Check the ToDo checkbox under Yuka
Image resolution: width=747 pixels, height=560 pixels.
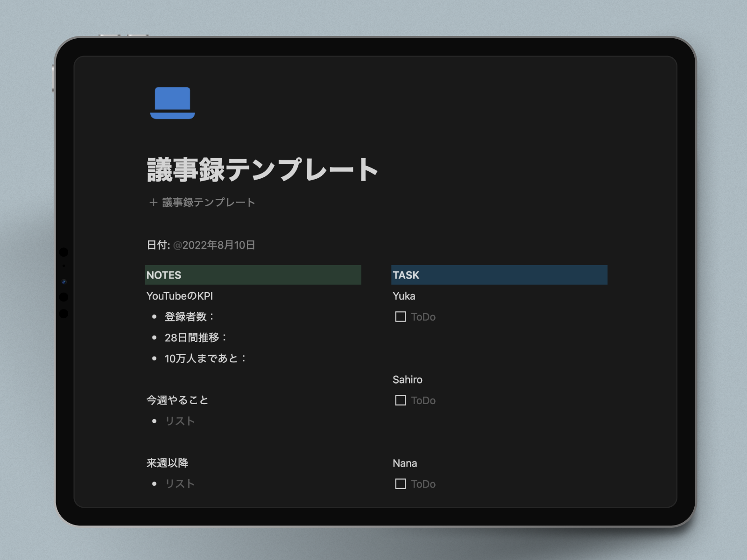400,317
